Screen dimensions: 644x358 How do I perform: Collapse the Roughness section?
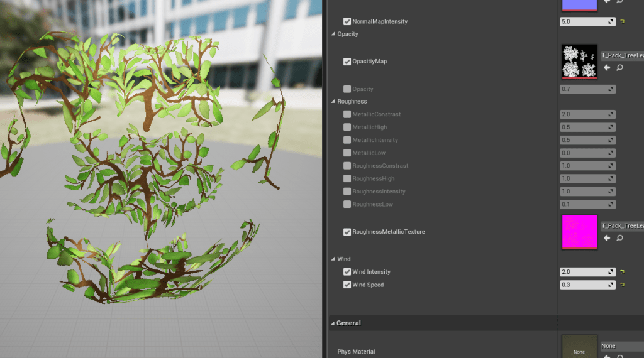tap(333, 101)
